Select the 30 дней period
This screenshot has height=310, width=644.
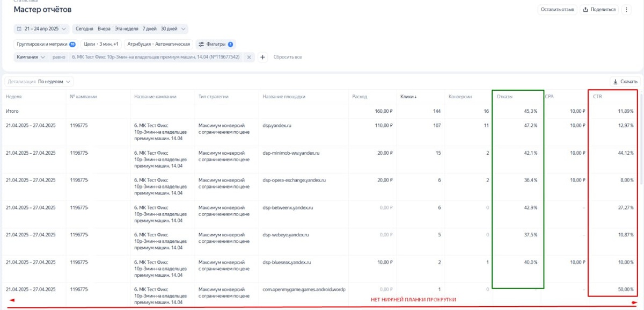coord(168,28)
